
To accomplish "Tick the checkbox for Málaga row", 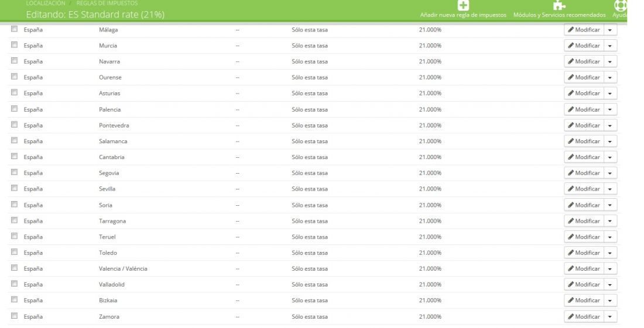I will tap(15, 29).
